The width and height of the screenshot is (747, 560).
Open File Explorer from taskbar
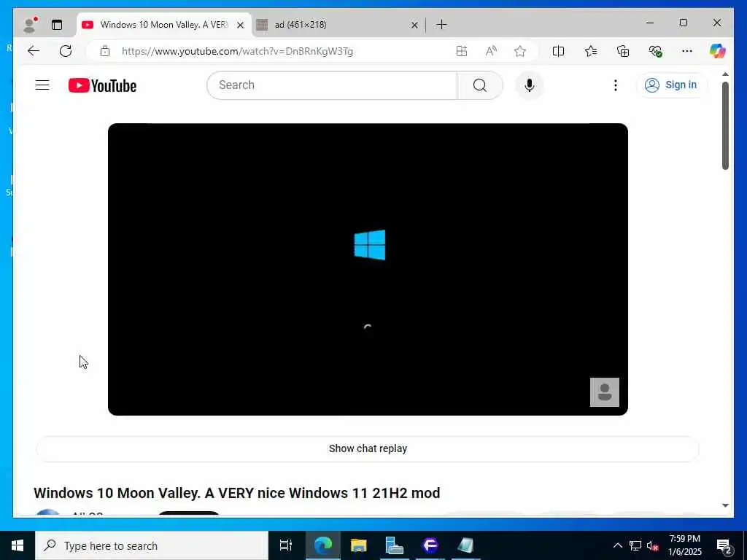359,545
